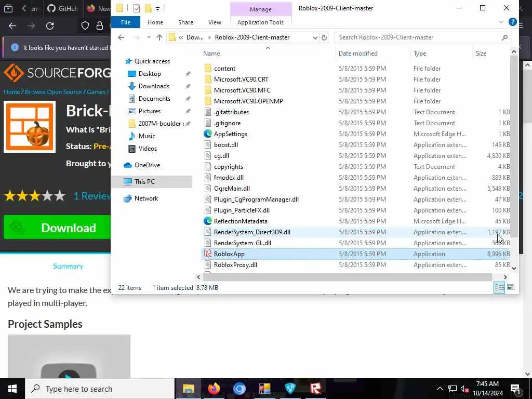The width and height of the screenshot is (532, 399).
Task: Open the 1 Review link
Action: tap(92, 196)
